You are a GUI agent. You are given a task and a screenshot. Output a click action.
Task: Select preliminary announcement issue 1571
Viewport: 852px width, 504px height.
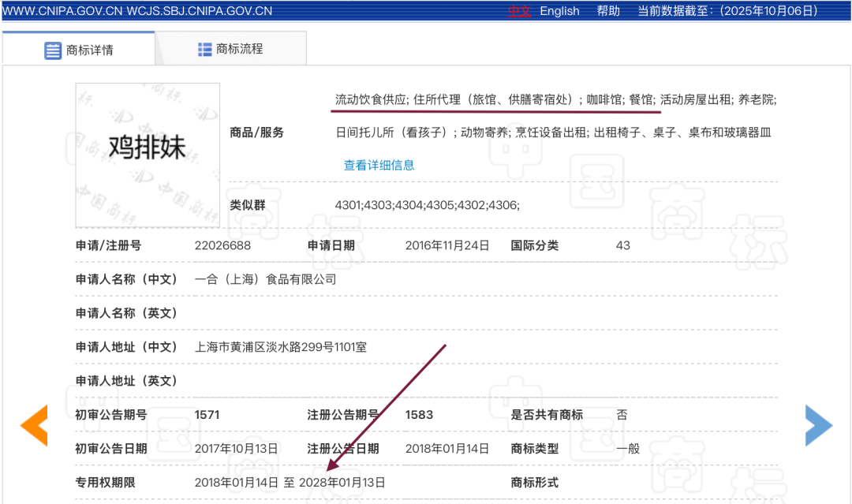tap(207, 415)
